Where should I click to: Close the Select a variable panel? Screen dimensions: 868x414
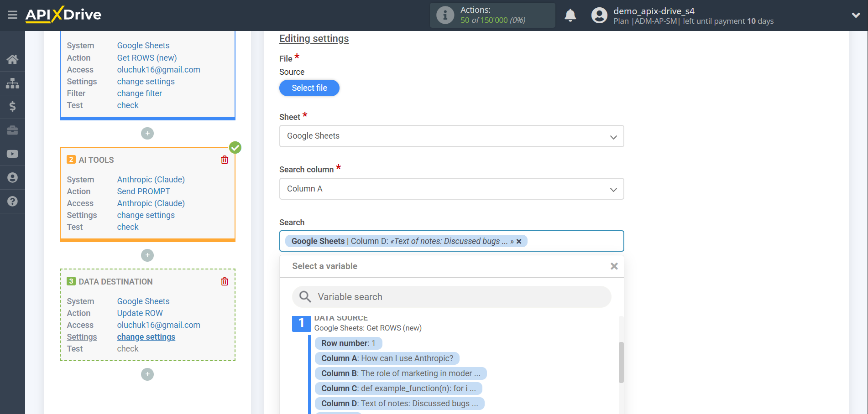click(614, 266)
